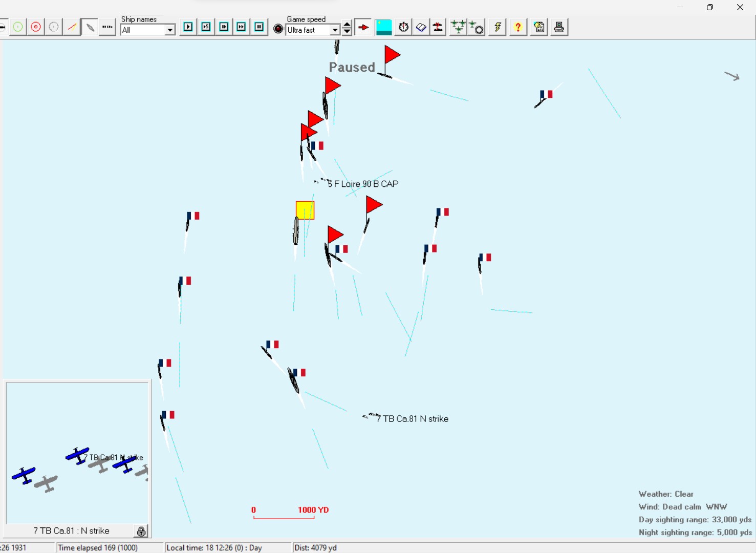Image resolution: width=756 pixels, height=553 pixels.
Task: Click the red target circle toolbar icon
Action: 36,27
